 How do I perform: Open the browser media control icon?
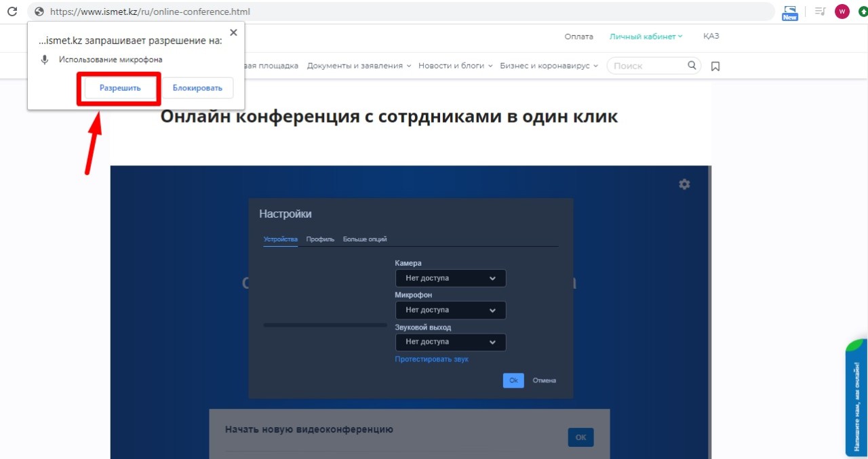(x=821, y=12)
